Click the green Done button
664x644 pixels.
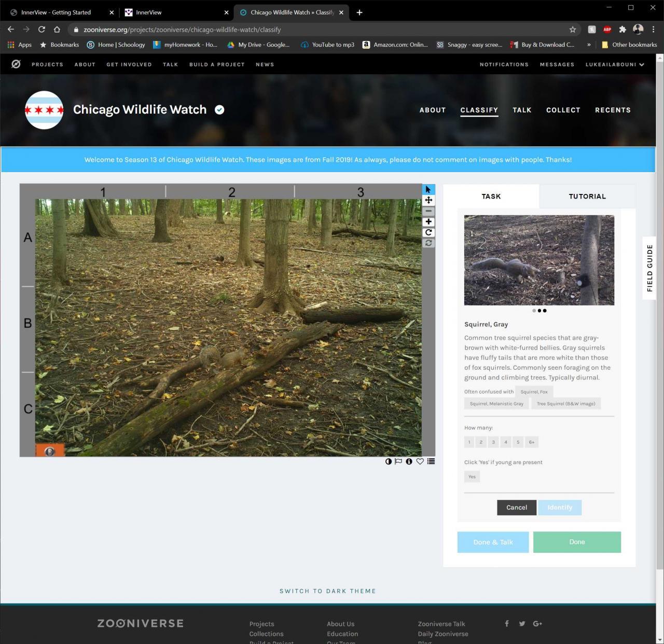pyautogui.click(x=577, y=542)
